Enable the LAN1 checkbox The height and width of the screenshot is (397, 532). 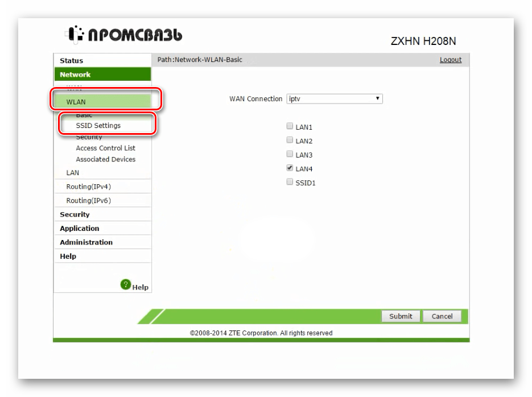tap(290, 126)
